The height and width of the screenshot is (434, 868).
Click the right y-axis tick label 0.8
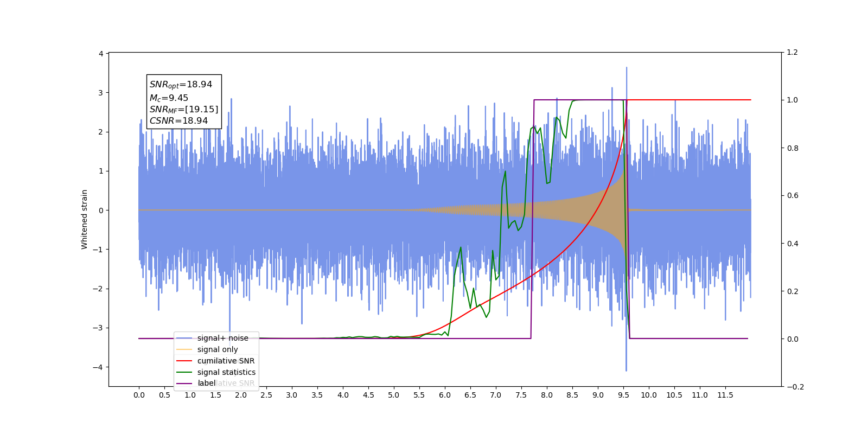click(793, 148)
